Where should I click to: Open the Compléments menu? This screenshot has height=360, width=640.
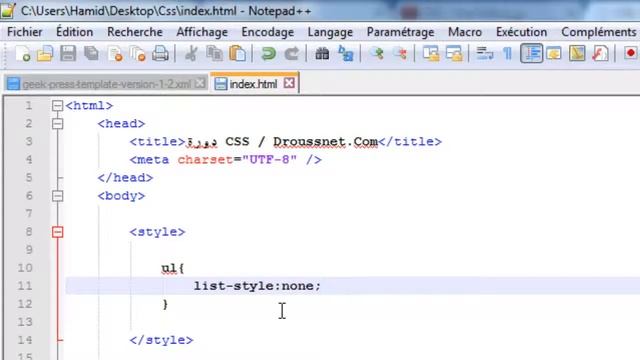point(598,32)
